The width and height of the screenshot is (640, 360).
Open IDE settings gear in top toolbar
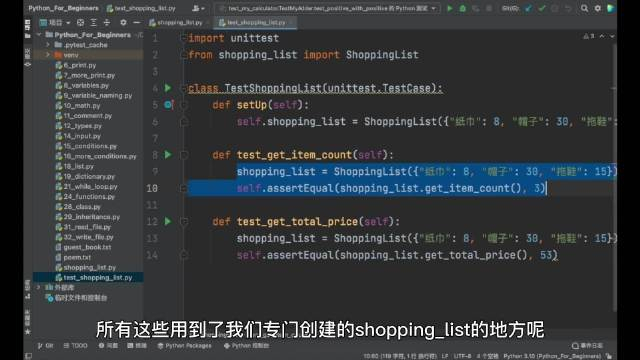[598, 8]
